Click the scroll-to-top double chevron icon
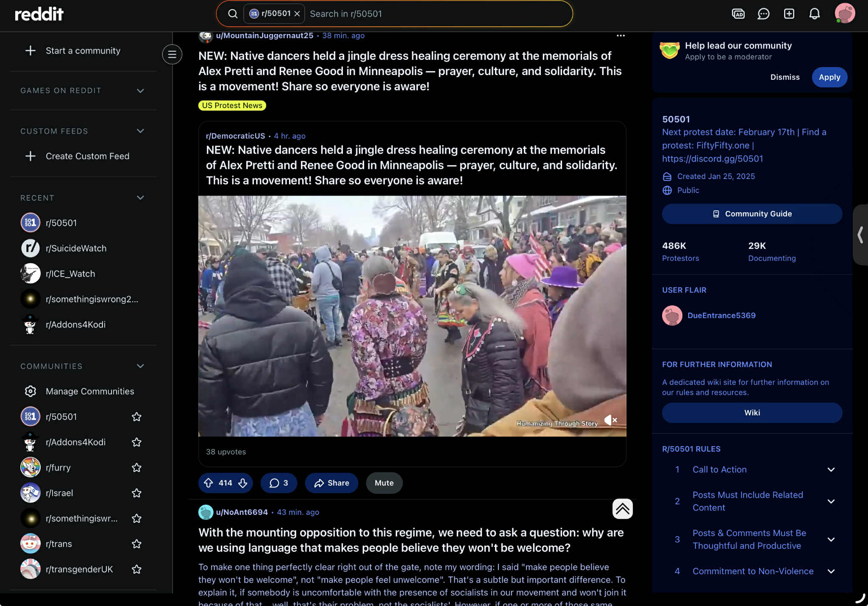868x606 pixels. pyautogui.click(x=622, y=508)
